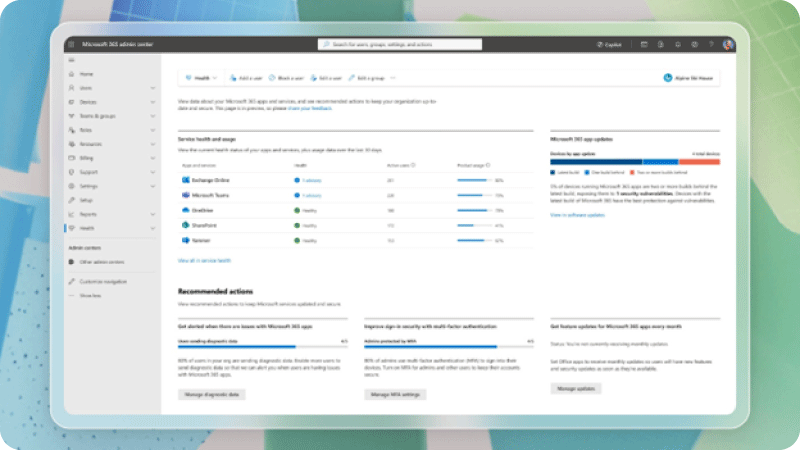Expand the Devices chevron in sidebar
Viewport: 800px width, 450px height.
[153, 102]
